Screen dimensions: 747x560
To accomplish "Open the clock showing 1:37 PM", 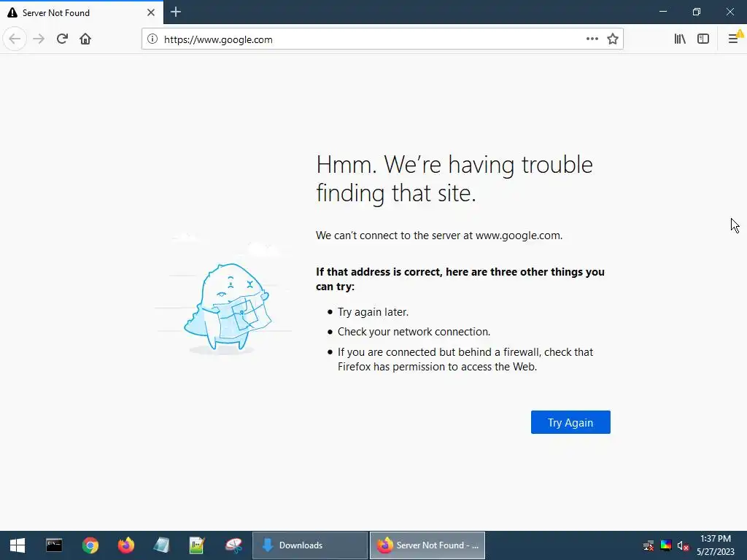I will tap(716, 545).
